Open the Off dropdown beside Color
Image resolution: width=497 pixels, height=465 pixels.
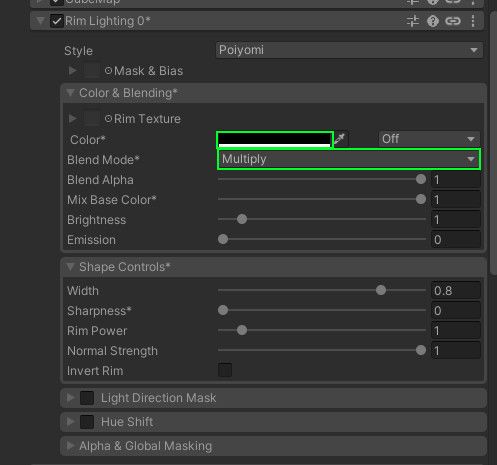tap(429, 139)
